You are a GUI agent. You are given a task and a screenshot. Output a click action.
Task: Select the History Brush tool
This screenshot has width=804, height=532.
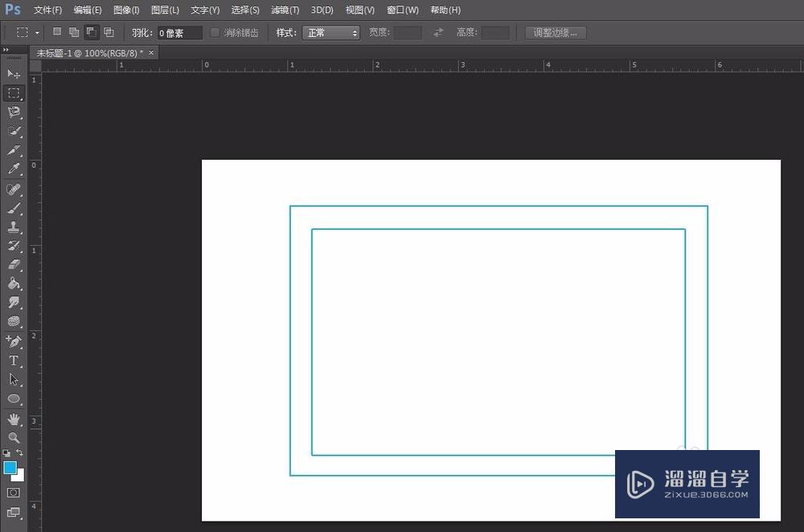coord(14,246)
